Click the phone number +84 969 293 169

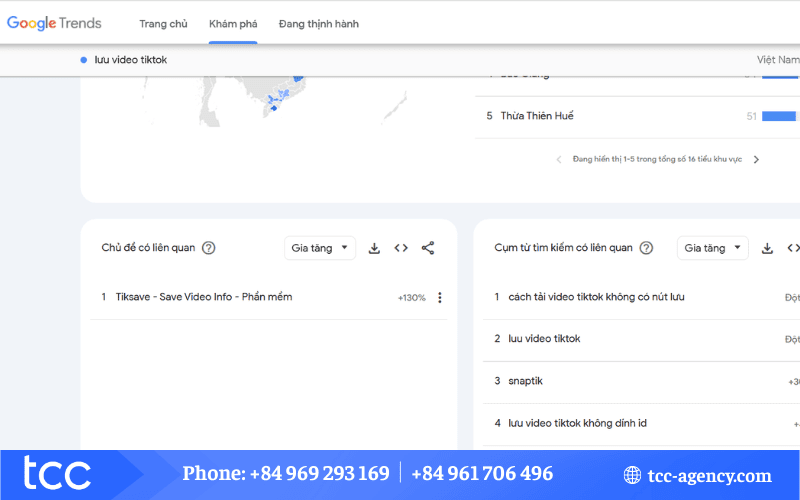[319, 473]
